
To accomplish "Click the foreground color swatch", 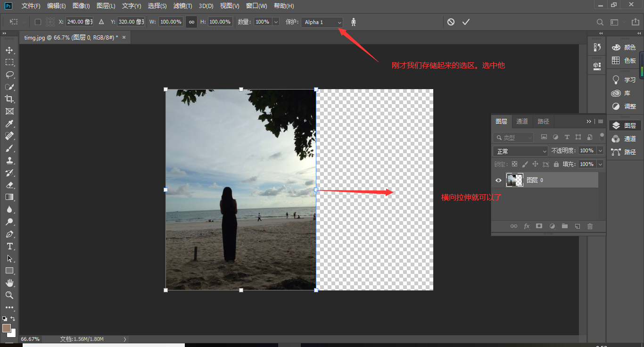I will [x=7, y=328].
